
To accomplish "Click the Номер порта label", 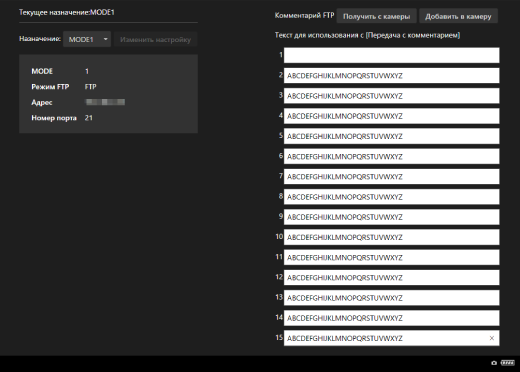I will coord(54,118).
